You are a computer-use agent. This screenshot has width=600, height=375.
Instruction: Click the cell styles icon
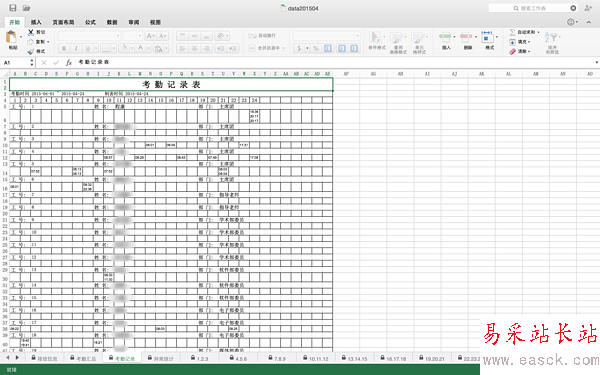point(418,38)
